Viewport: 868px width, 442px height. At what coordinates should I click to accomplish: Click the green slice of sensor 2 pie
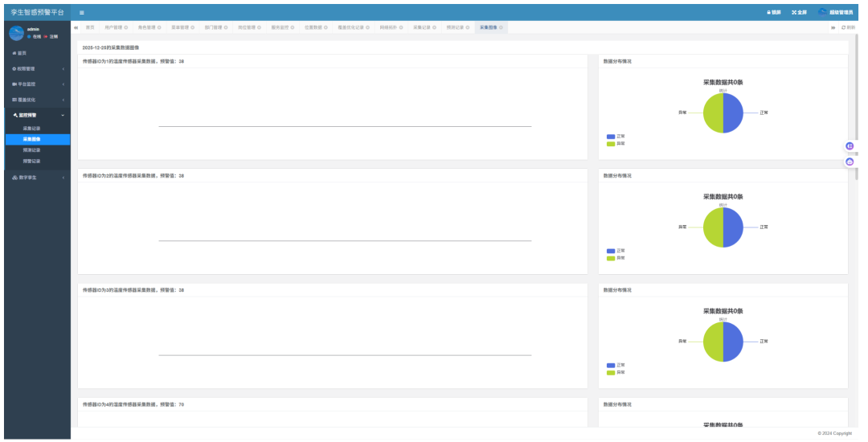tap(713, 227)
